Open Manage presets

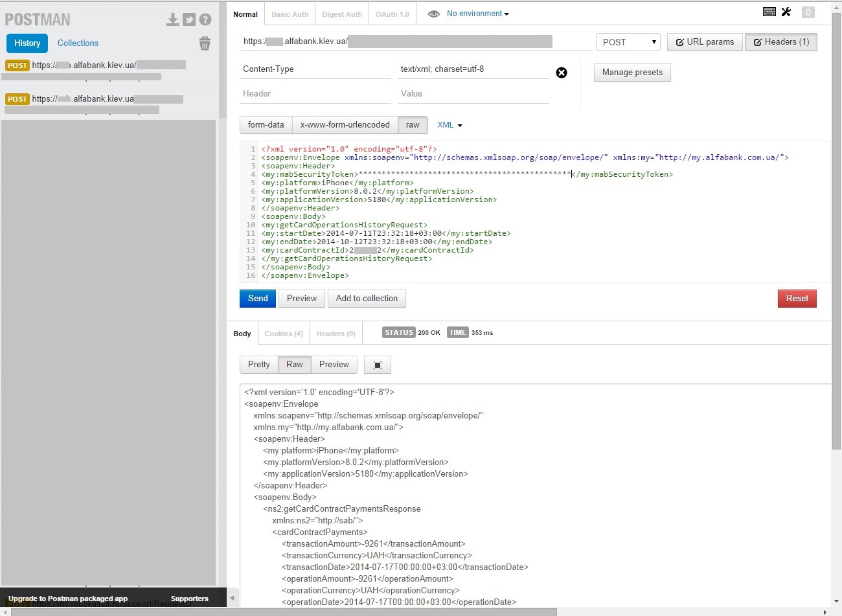coord(632,73)
